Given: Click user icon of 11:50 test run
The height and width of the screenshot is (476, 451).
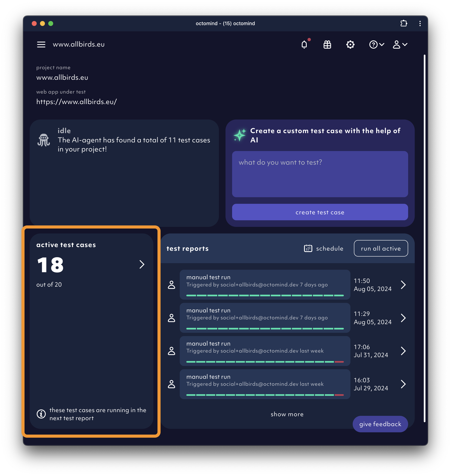Looking at the screenshot, I should click(x=171, y=285).
